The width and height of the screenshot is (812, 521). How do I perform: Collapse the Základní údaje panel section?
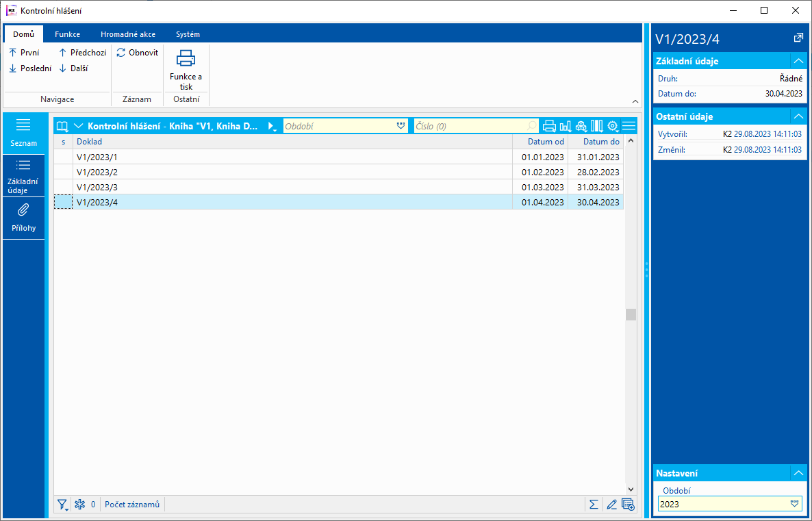pyautogui.click(x=798, y=61)
